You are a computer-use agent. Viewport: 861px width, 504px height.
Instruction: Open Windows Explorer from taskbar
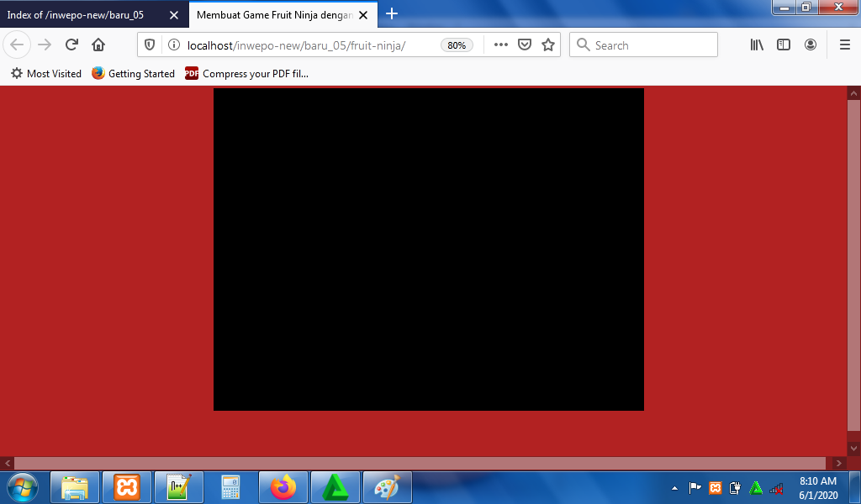click(75, 487)
